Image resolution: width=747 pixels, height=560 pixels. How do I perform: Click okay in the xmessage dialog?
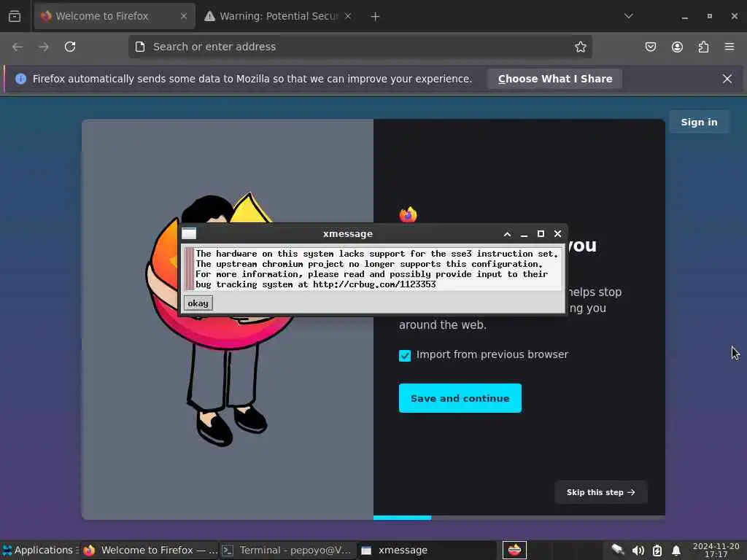198,303
